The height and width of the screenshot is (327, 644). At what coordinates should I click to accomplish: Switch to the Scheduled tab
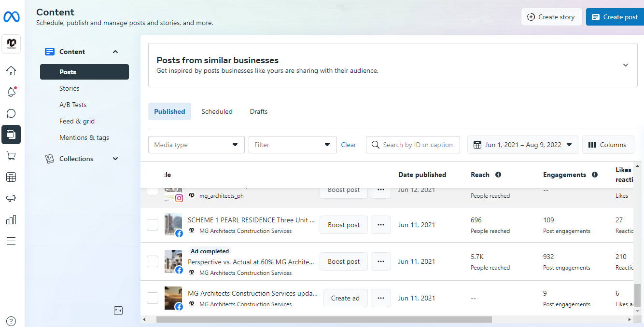(x=217, y=111)
